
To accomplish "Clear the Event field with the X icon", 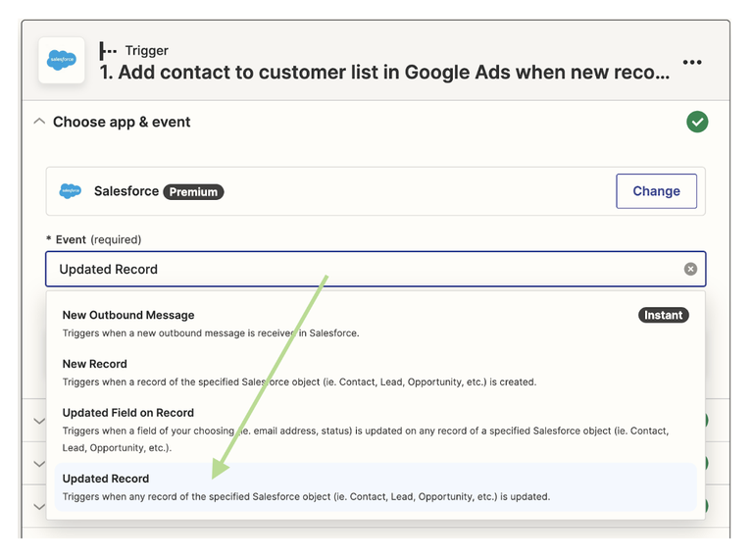I will coord(690,269).
